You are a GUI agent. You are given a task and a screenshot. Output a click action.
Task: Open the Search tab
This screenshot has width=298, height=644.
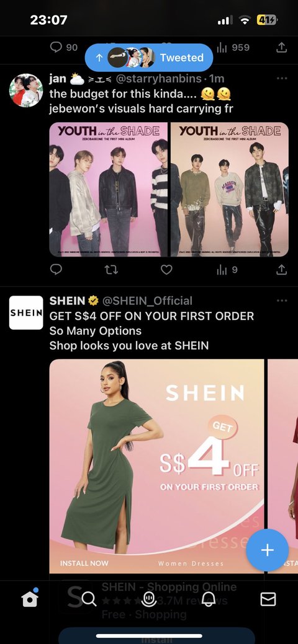pyautogui.click(x=89, y=599)
